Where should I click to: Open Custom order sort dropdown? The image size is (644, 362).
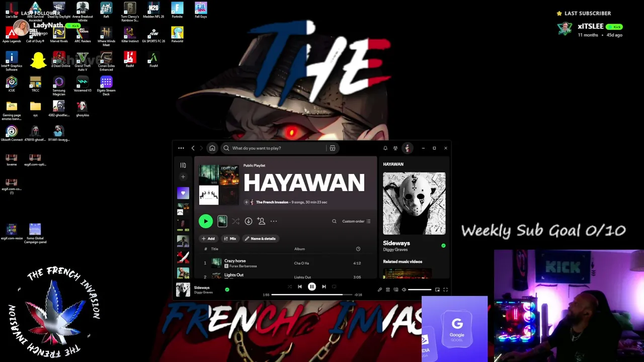click(356, 221)
